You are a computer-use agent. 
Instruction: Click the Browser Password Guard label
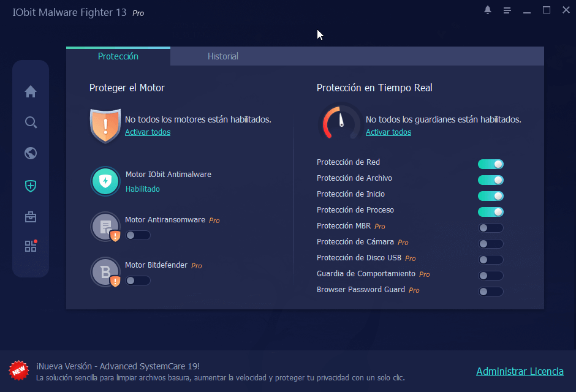pyautogui.click(x=361, y=290)
